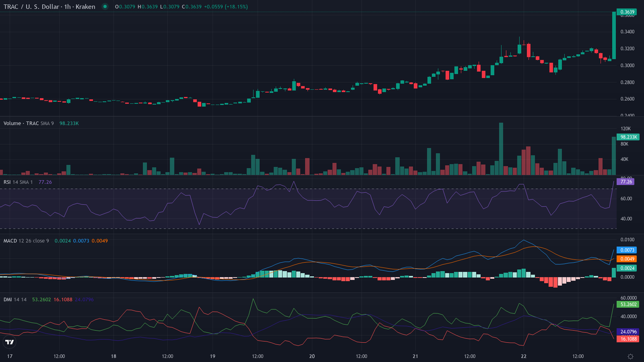Viewport: 644px width, 362px height.
Task: Click the 60.0000 DMI axis label
Action: 628,297
